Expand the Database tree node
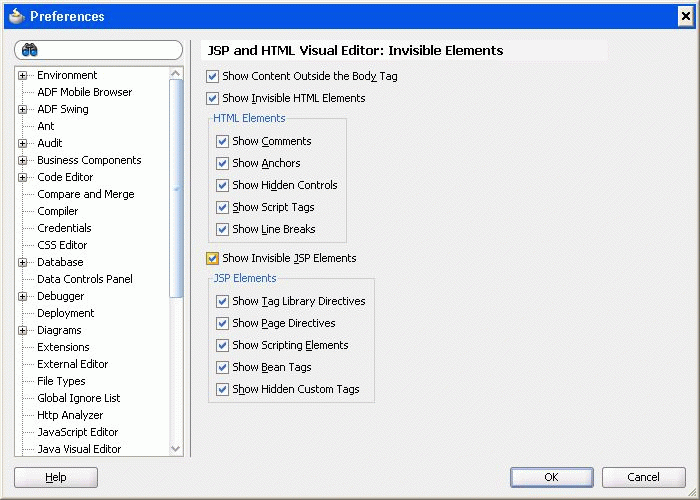This screenshot has height=500, width=700. [22, 262]
